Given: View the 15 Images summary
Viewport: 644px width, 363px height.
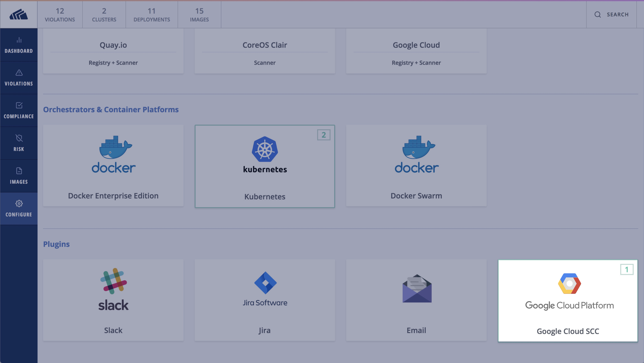Looking at the screenshot, I should click(x=199, y=15).
